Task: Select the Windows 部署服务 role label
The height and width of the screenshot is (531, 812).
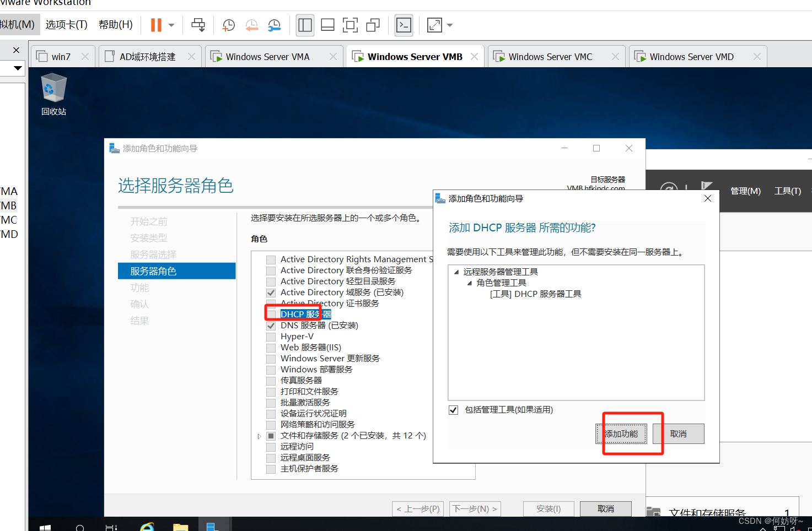Action: (x=316, y=370)
